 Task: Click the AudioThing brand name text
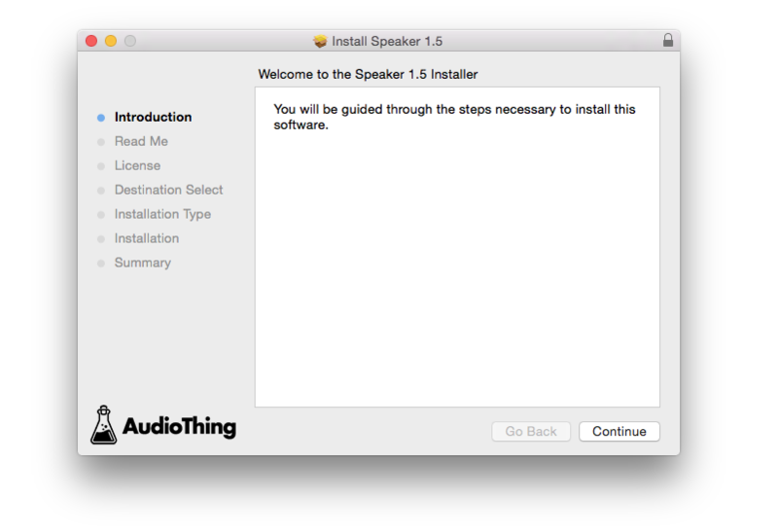click(179, 426)
